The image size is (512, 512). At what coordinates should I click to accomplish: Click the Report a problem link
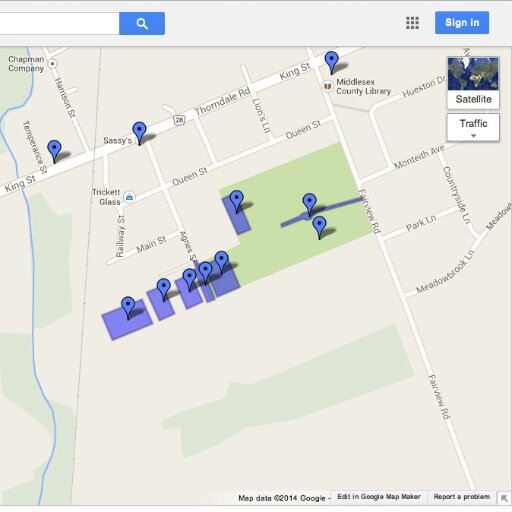pyautogui.click(x=462, y=497)
